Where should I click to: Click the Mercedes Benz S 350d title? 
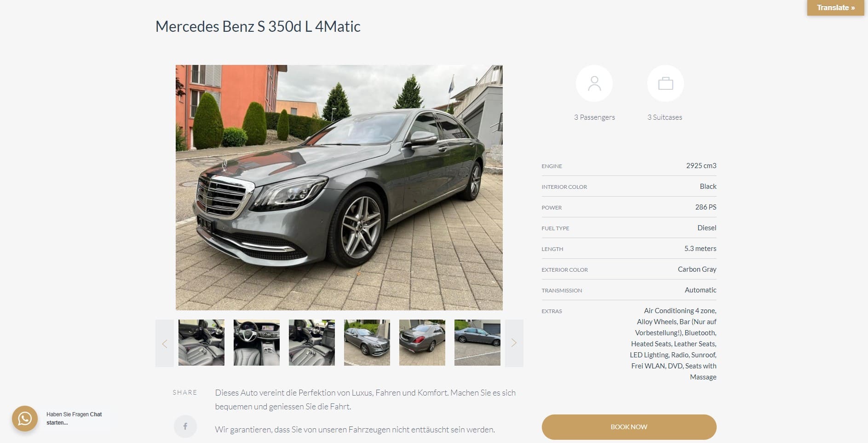[258, 27]
